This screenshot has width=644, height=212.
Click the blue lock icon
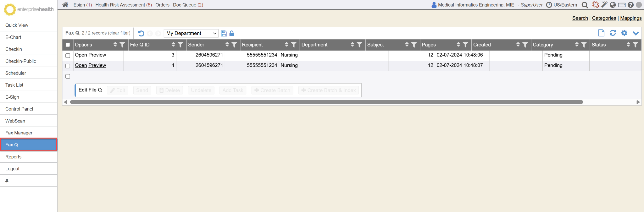click(232, 33)
